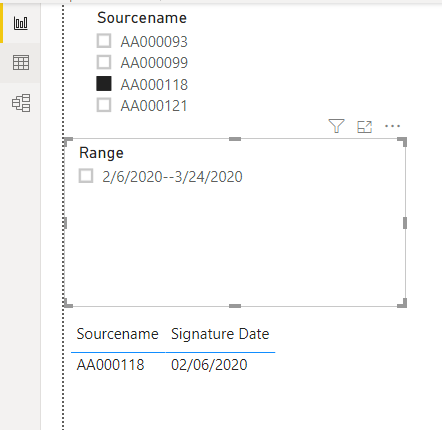This screenshot has height=430, width=442.
Task: Uncheck the AA000118 sourcename box
Action: point(104,84)
